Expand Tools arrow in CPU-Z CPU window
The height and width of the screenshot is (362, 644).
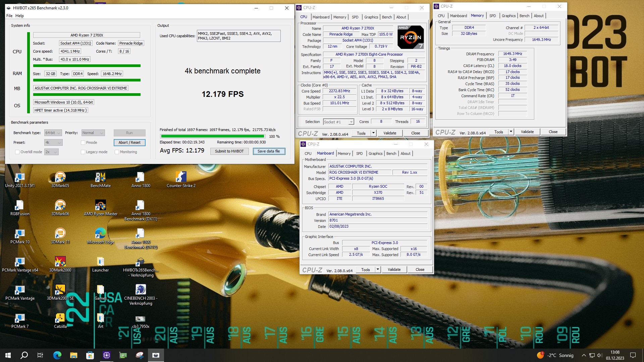[x=373, y=133]
